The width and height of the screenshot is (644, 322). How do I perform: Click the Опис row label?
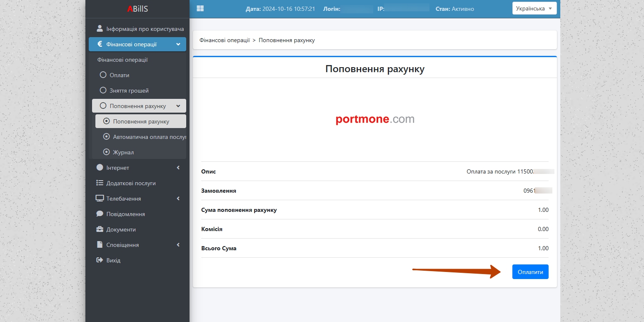[209, 171]
